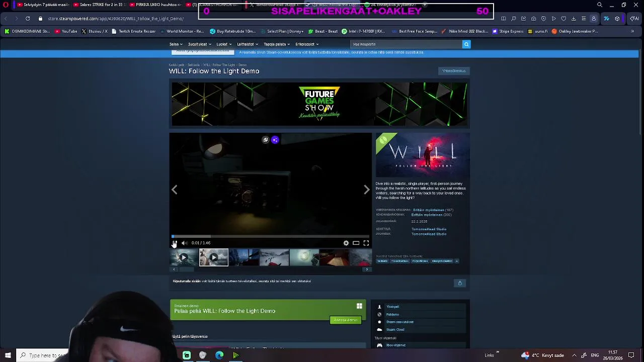This screenshot has height=362, width=644.
Task: Show more bookmarks with the chevron
Action: (x=632, y=31)
